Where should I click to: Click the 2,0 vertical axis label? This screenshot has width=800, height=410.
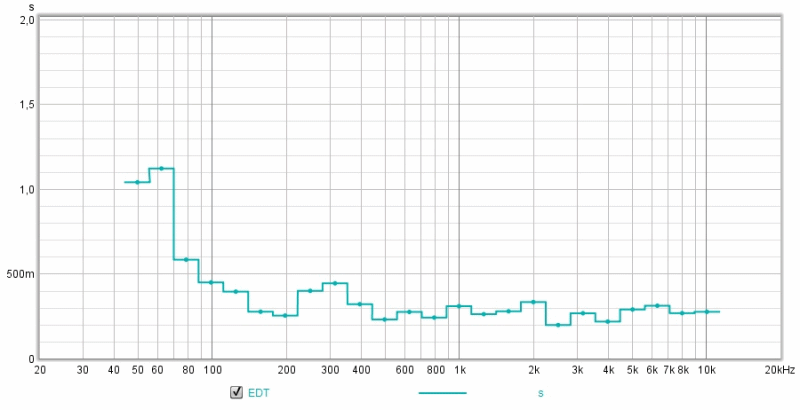tap(27, 20)
